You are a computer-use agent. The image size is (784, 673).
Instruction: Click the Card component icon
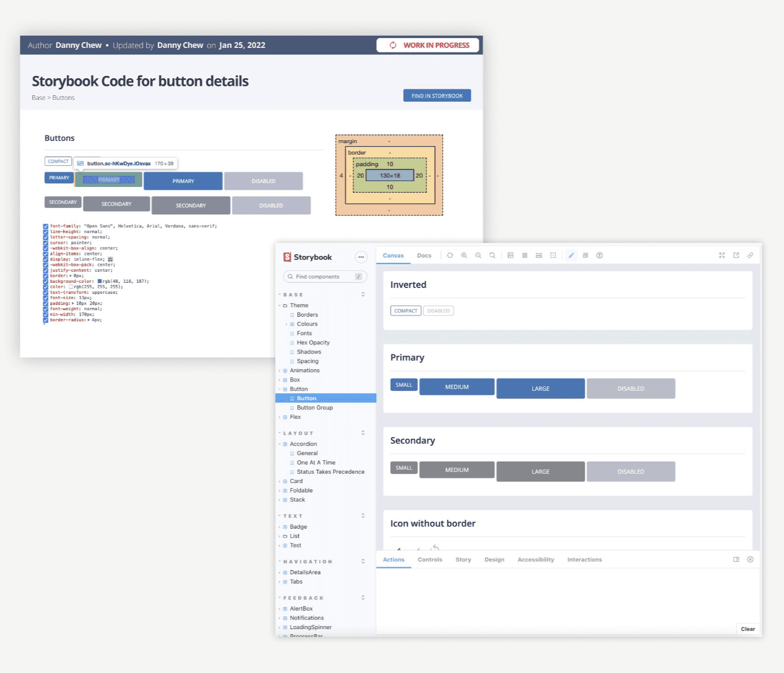[285, 481]
